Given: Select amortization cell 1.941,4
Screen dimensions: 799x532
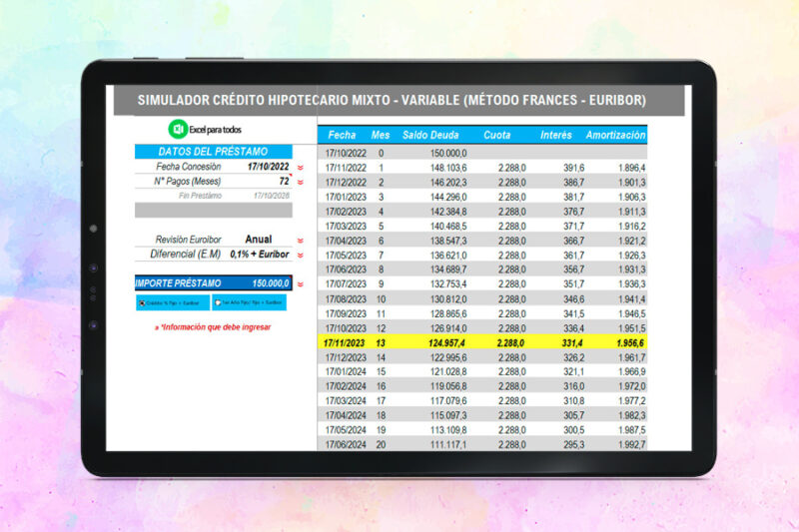Looking at the screenshot, I should click(632, 299).
